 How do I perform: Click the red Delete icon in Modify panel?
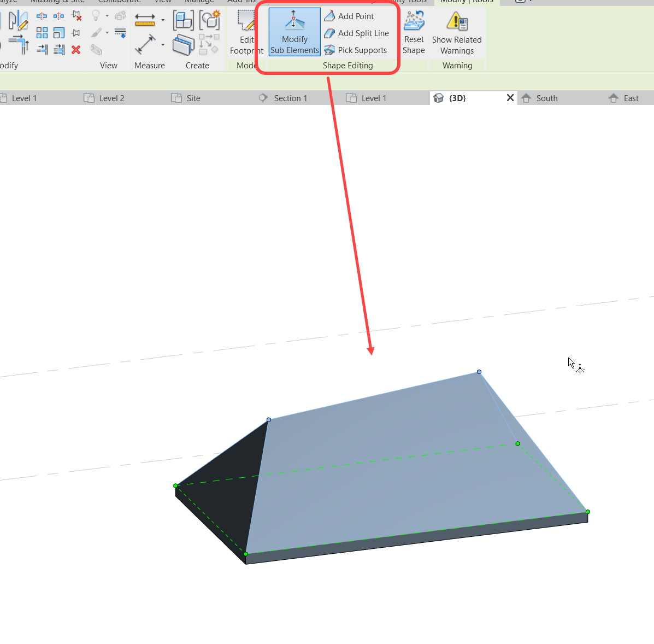[76, 50]
